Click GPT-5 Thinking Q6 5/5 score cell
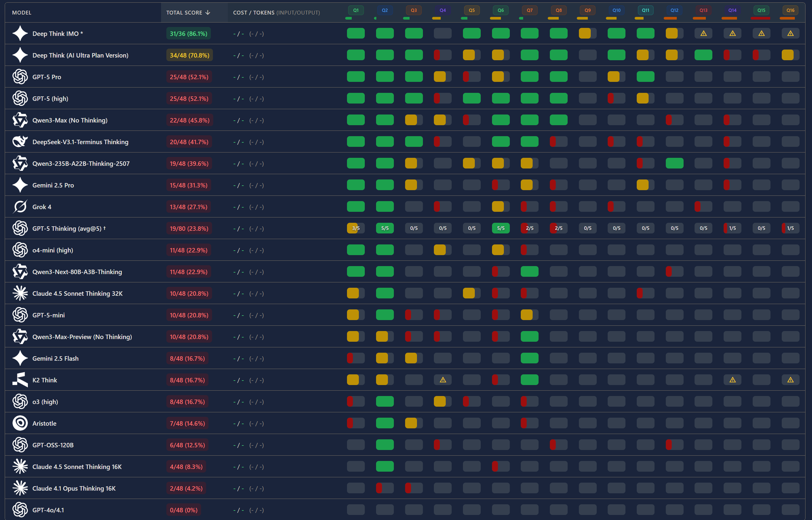The image size is (812, 520). pyautogui.click(x=501, y=228)
